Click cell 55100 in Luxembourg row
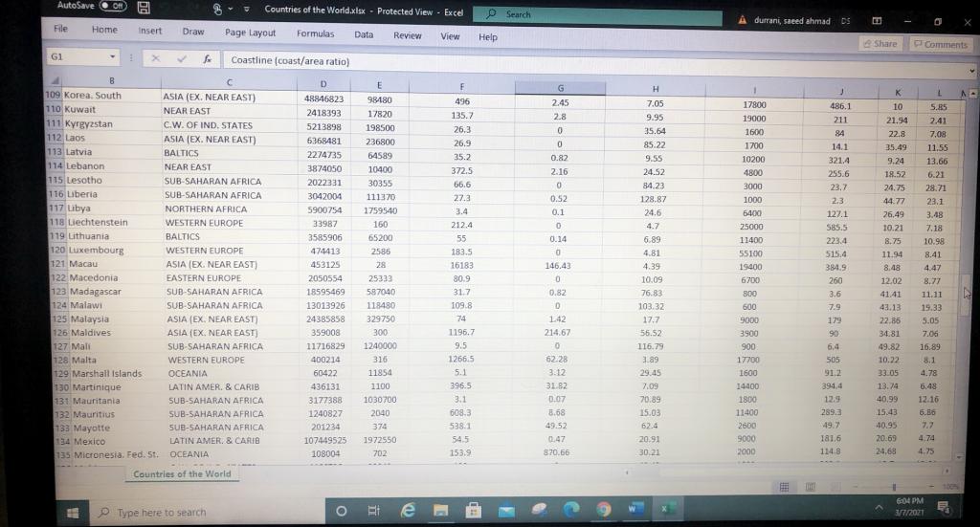The height and width of the screenshot is (527, 980). tap(750, 253)
